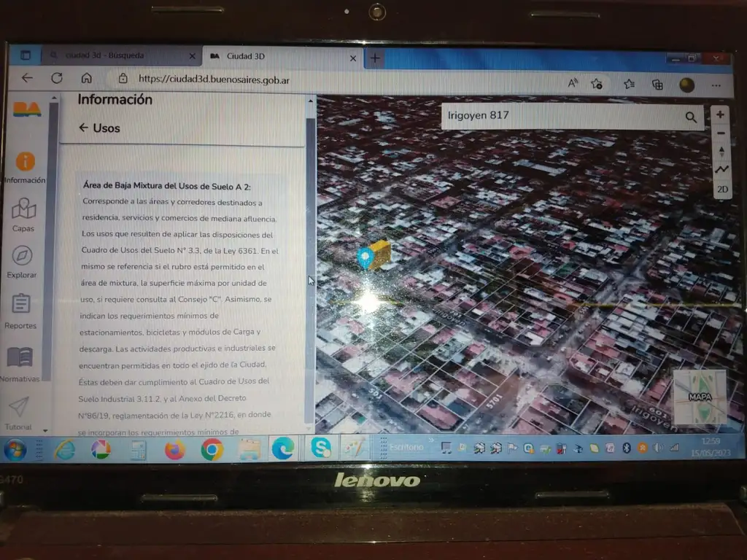Viewport: 747px width, 560px height.
Task: Click the map north compass control
Action: (721, 152)
